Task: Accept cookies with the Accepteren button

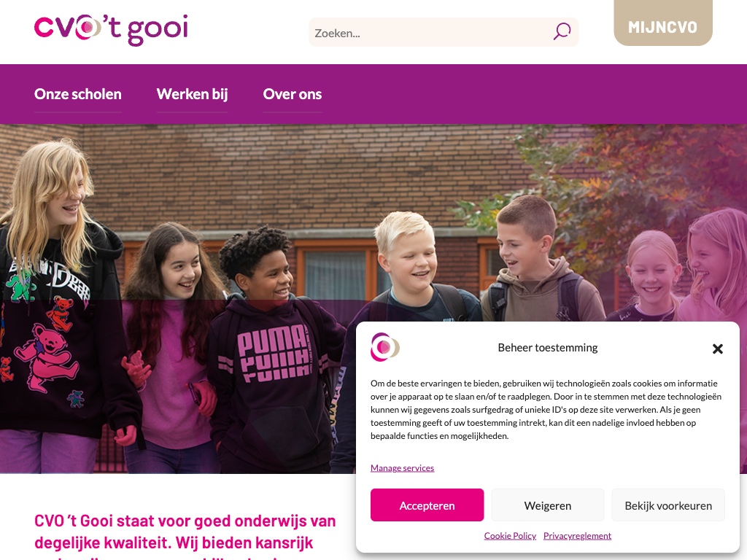Action: pos(427,505)
